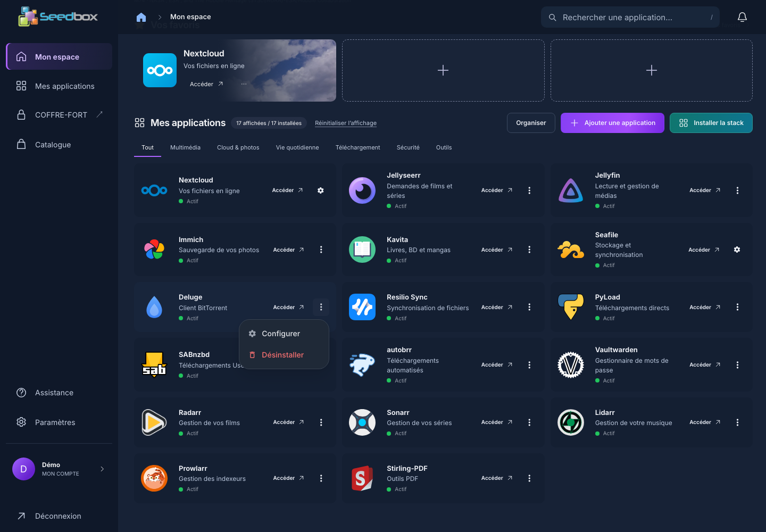Click the PyLoad app icon
The image size is (766, 532).
pos(571,307)
